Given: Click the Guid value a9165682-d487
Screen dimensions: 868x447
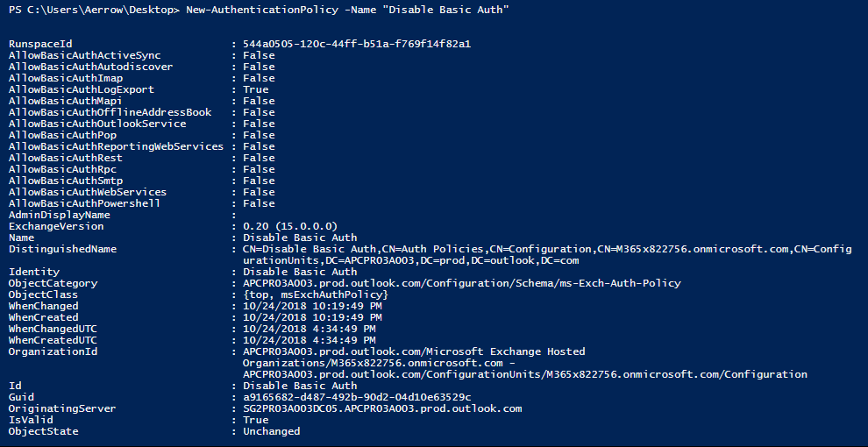Looking at the screenshot, I should (357, 397).
